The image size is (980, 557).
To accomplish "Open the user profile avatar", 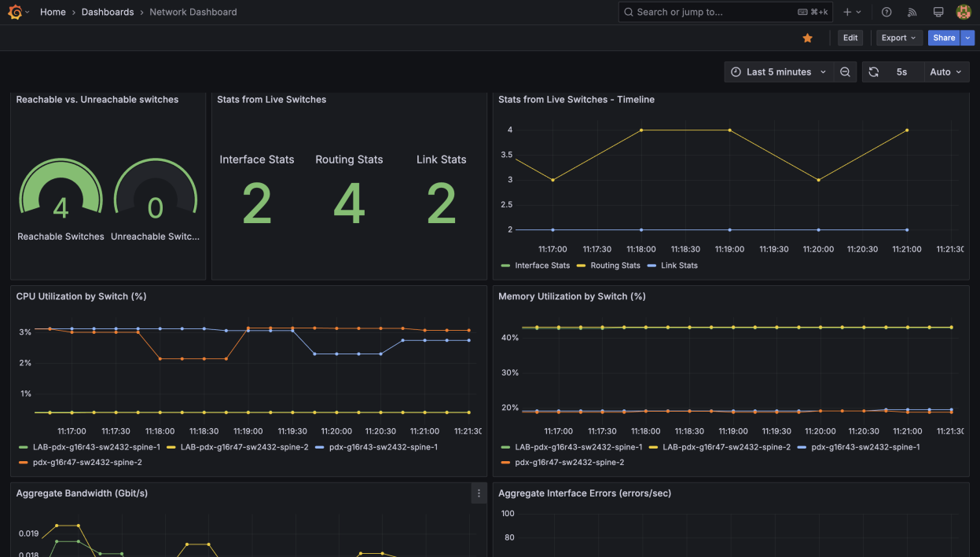I will (x=963, y=12).
